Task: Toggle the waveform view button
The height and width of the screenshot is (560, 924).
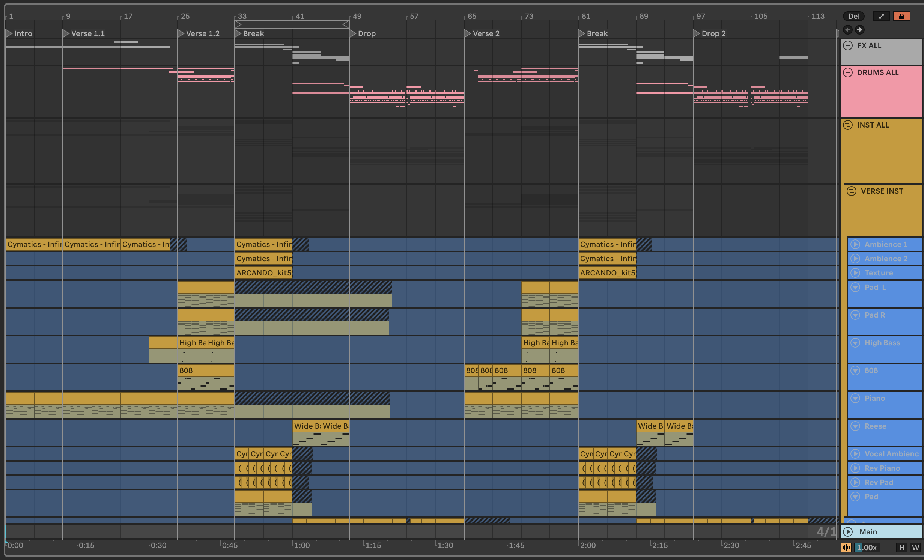Action: [x=846, y=548]
